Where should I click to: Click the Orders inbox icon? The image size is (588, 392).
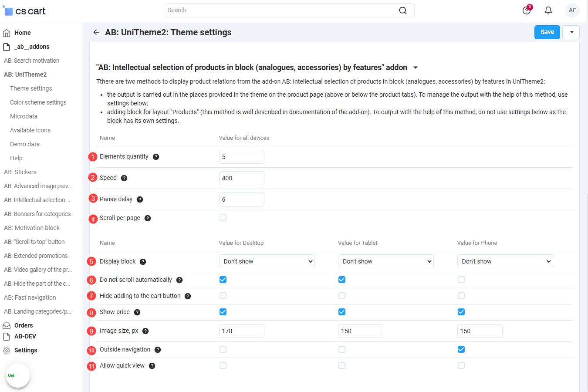(x=7, y=325)
